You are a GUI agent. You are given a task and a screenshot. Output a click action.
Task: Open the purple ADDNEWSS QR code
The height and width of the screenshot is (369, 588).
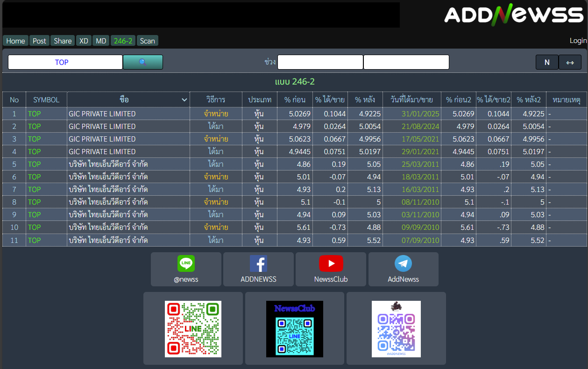pyautogui.click(x=396, y=329)
